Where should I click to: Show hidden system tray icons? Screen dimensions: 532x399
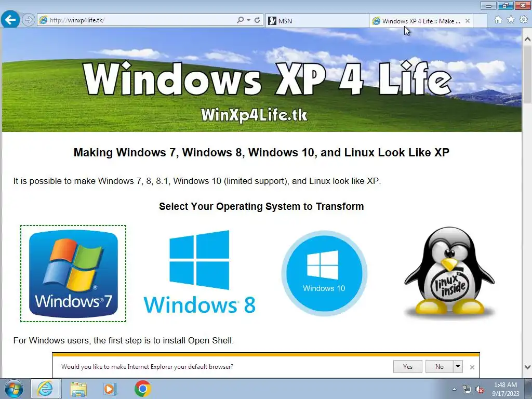pyautogui.click(x=454, y=389)
